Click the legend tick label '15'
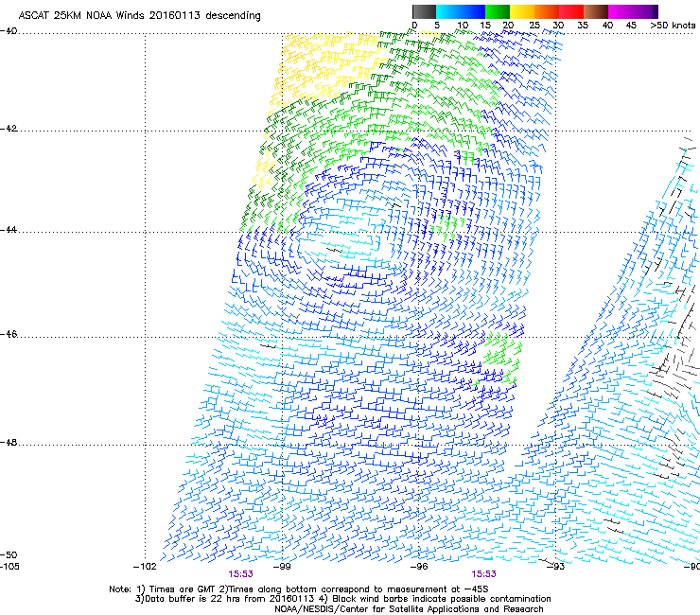 pyautogui.click(x=485, y=26)
